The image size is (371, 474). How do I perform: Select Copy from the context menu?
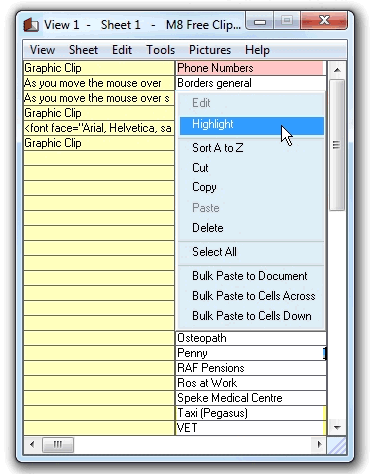(x=252, y=187)
